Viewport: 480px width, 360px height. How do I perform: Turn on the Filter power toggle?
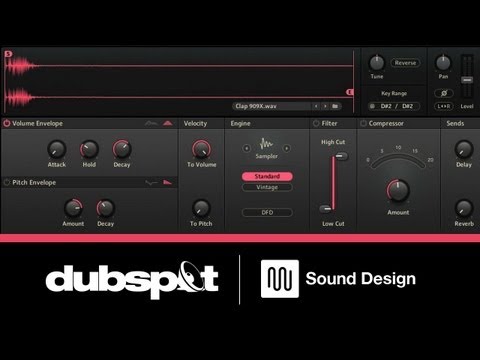click(x=316, y=123)
